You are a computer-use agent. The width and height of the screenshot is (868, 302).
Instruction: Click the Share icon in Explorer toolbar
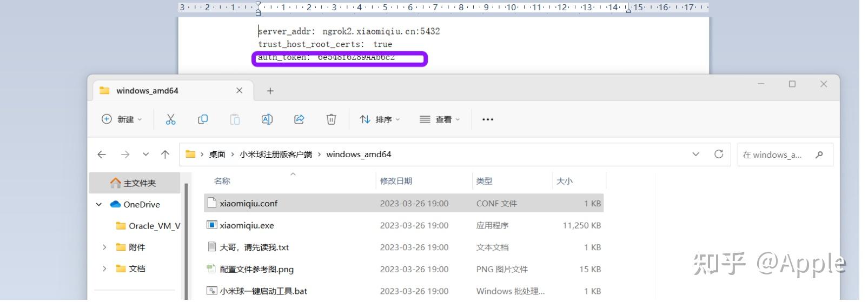[x=299, y=119]
